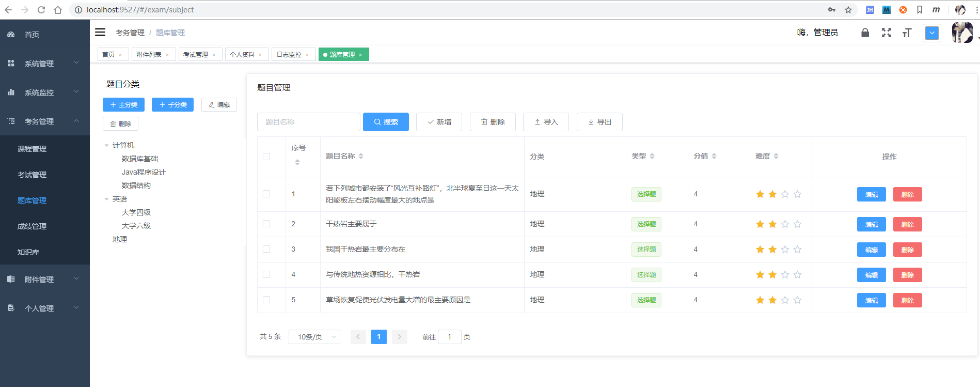Sort by 难度 column sort arrows
Viewport: 980px width, 387px height.
(776, 156)
